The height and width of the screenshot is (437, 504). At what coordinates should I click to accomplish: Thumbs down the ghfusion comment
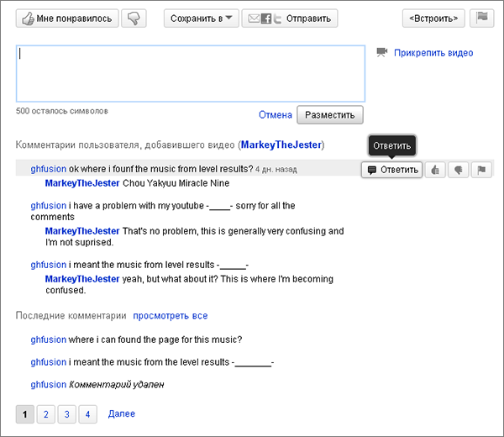[x=459, y=169]
